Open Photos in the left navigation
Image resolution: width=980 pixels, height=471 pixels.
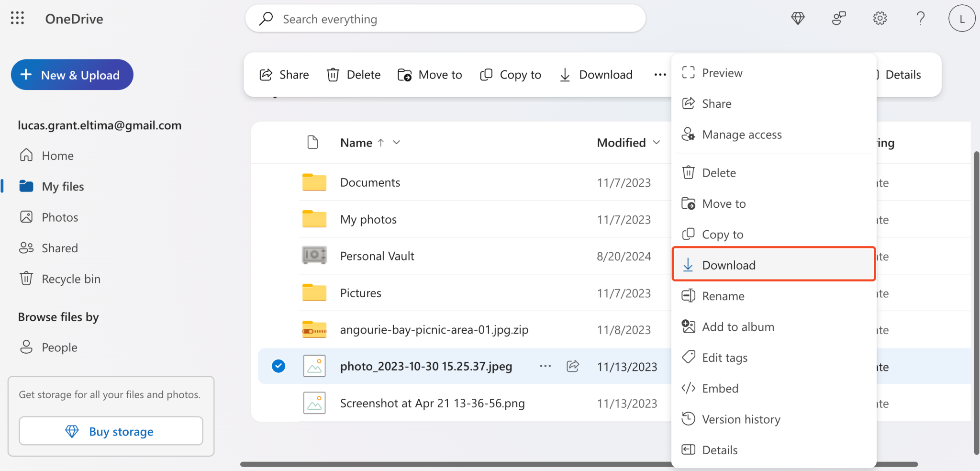(49, 217)
